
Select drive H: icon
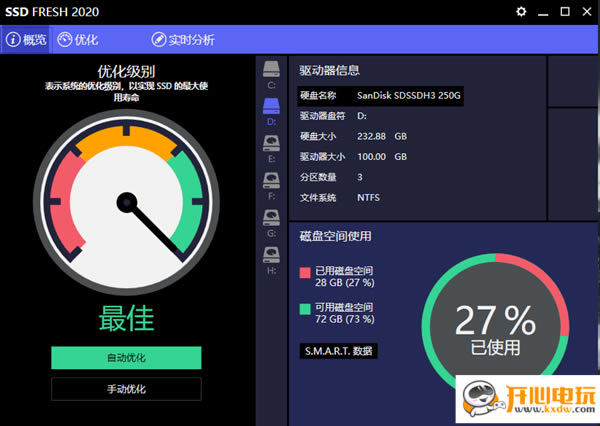(x=271, y=255)
